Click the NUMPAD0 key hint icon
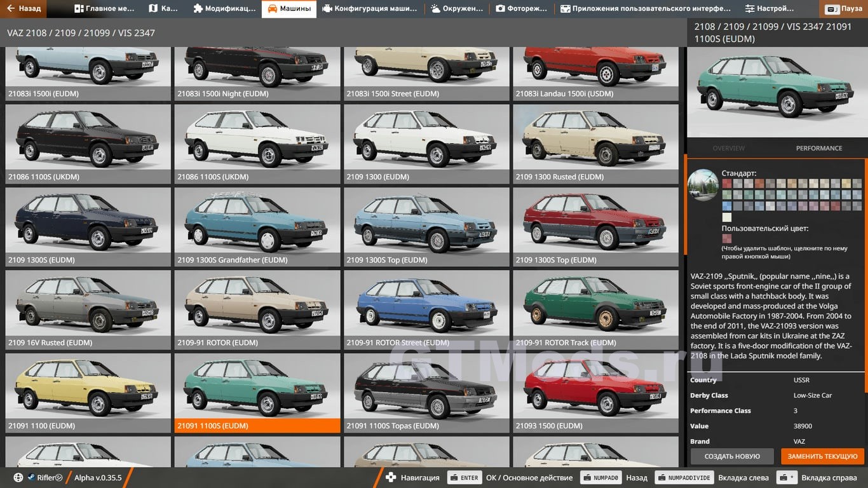Viewport: 868px width, 488px height. point(600,478)
